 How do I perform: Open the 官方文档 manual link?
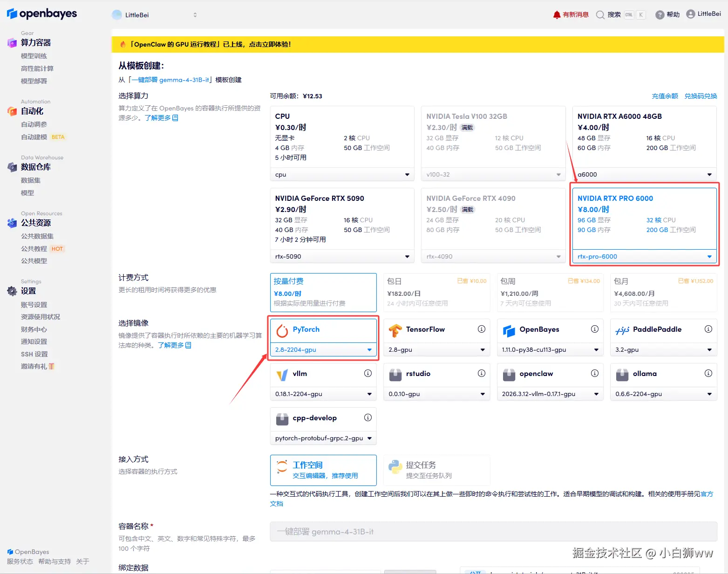(707, 494)
